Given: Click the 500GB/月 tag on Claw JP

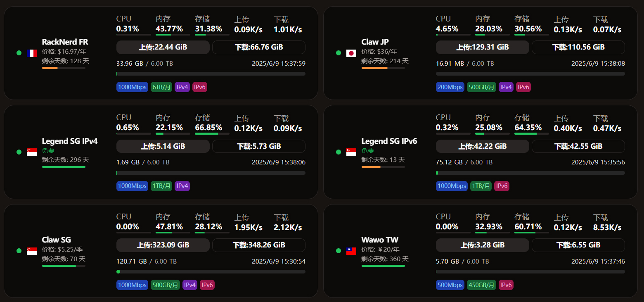Looking at the screenshot, I should [x=481, y=87].
